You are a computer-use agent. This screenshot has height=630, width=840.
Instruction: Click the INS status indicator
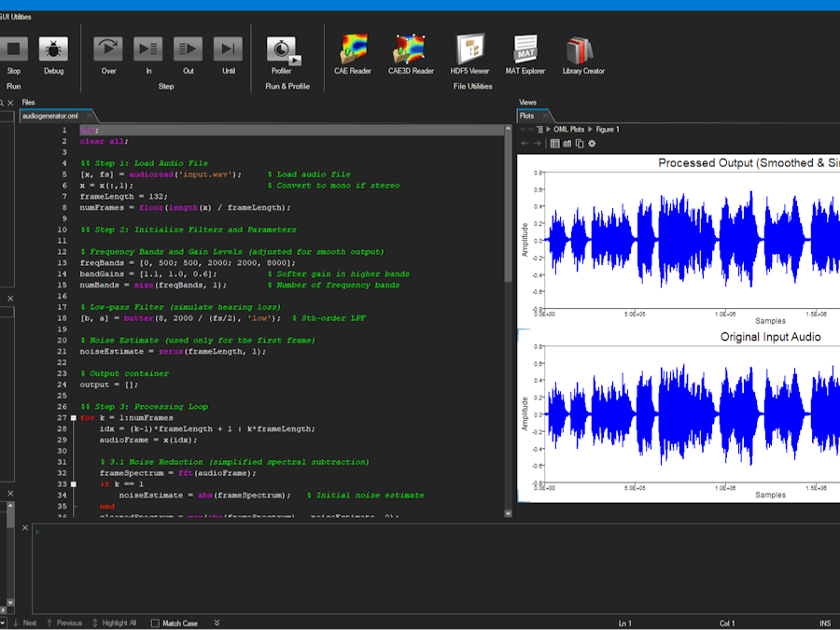point(825,623)
